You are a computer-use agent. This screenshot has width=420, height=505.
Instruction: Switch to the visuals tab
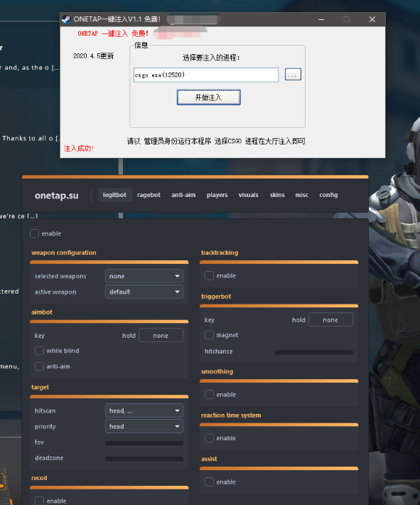(249, 195)
